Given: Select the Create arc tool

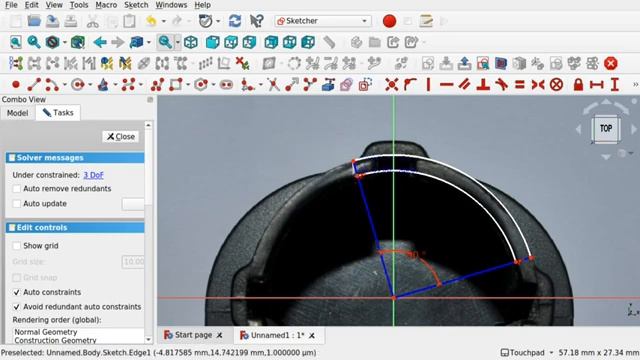Looking at the screenshot, I should (52, 85).
